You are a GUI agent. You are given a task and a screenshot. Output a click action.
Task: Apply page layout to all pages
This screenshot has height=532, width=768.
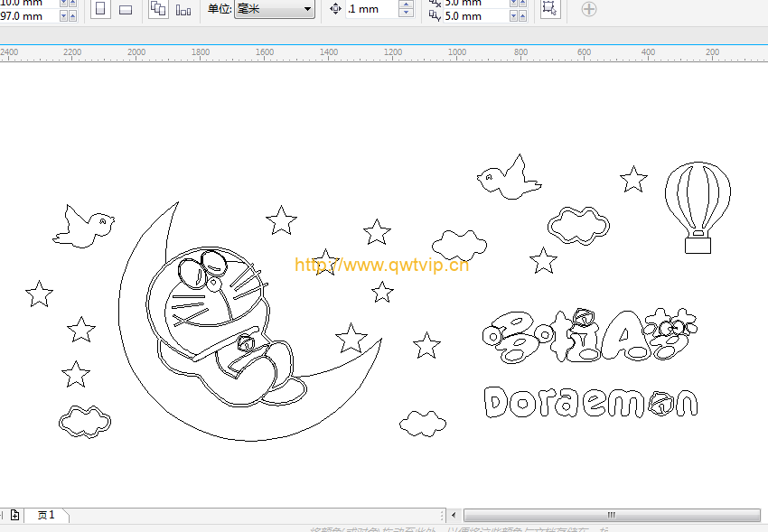point(158,9)
